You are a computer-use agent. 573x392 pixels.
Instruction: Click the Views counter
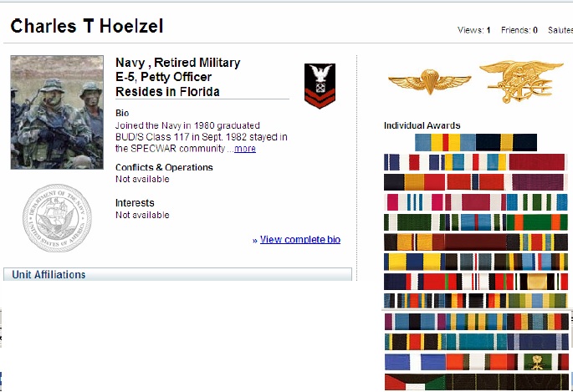coord(474,30)
